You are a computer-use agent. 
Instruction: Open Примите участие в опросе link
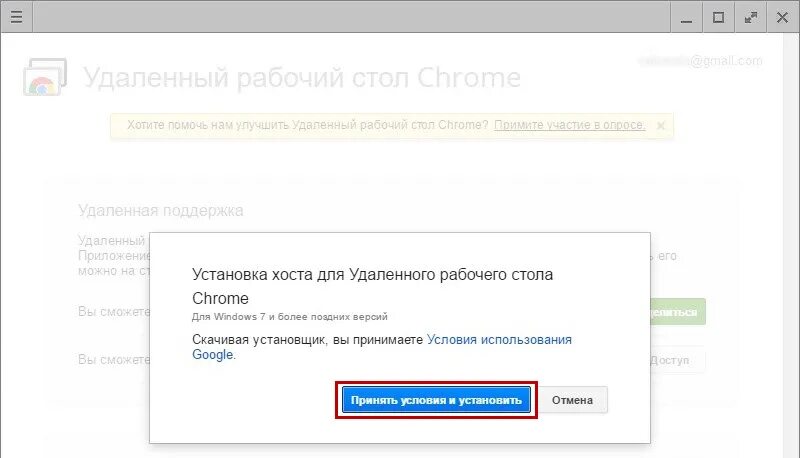(x=569, y=125)
